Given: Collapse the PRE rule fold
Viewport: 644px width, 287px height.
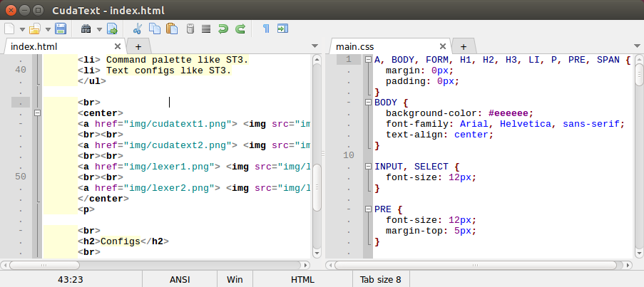Looking at the screenshot, I should 369,209.
